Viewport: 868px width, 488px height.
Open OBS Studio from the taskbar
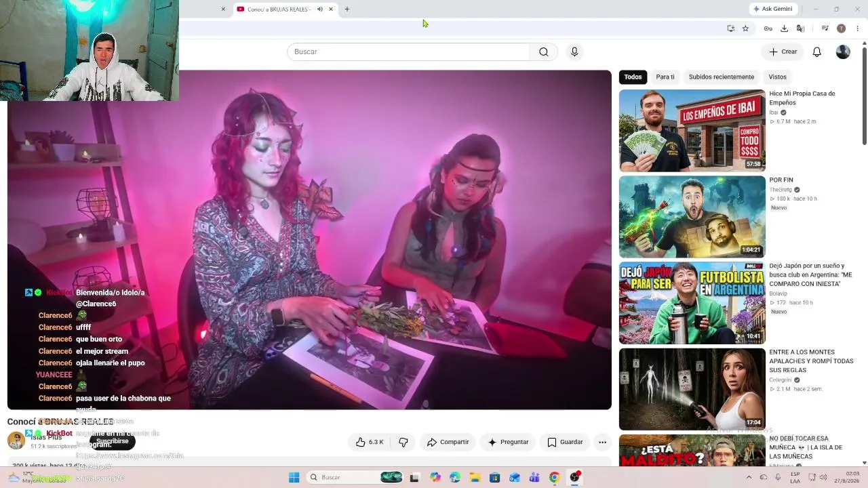pyautogui.click(x=574, y=477)
